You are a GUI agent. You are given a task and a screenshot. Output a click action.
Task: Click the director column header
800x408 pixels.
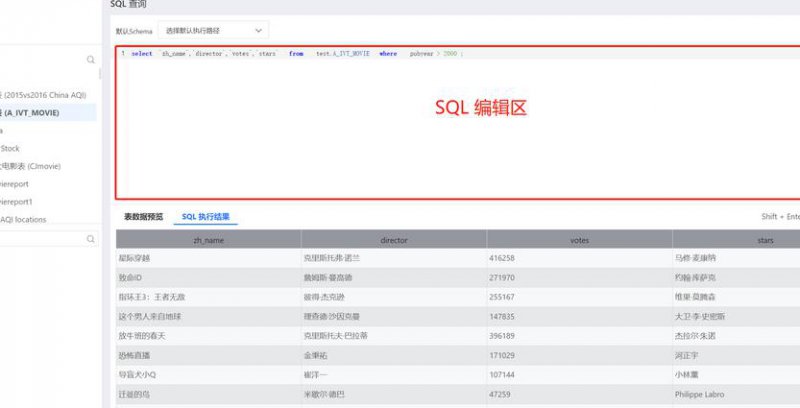[x=394, y=240]
